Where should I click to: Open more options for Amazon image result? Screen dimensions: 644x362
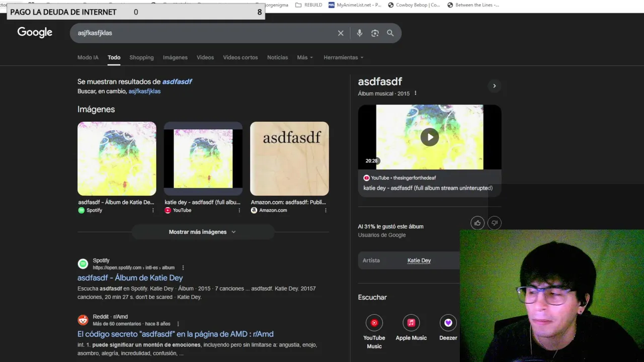[x=326, y=210]
